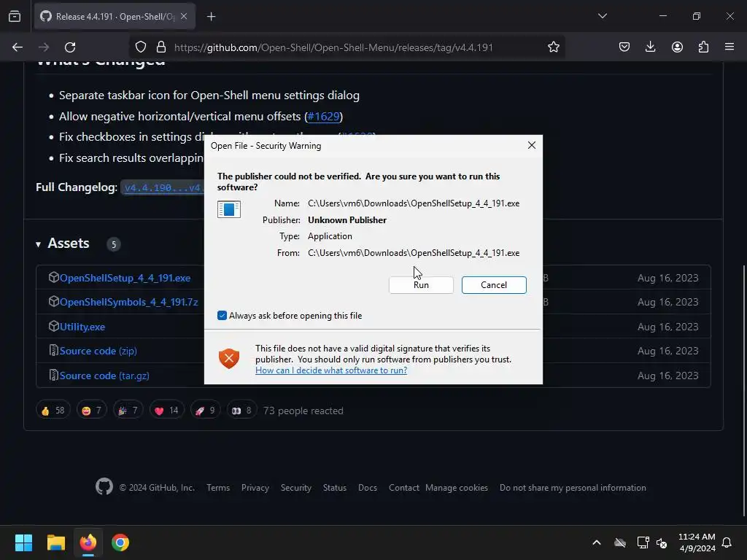Open Firefox View icon at tab strip
The width and height of the screenshot is (747, 560).
(15, 16)
